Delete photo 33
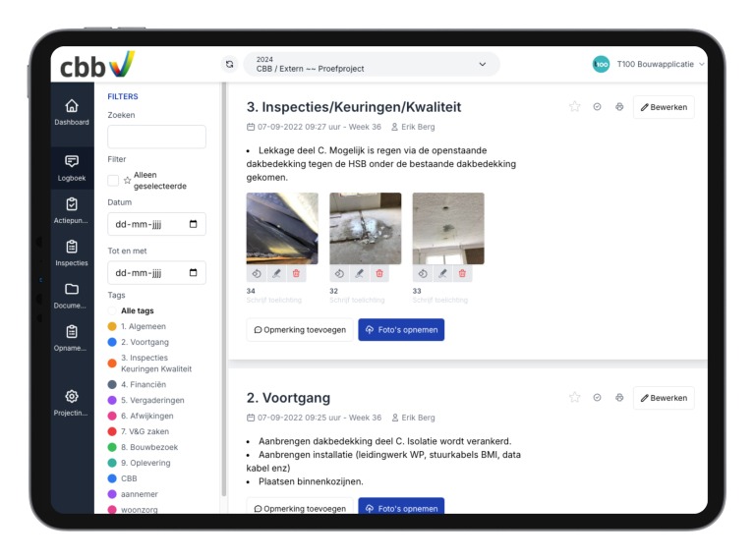The height and width of the screenshot is (560, 755). tap(462, 274)
